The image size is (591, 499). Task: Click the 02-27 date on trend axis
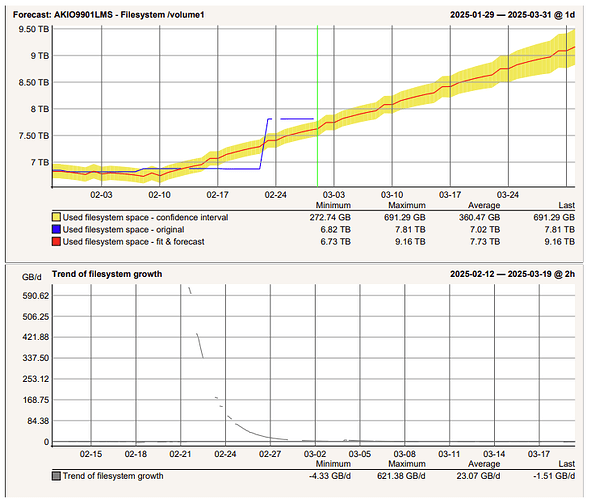pyautogui.click(x=270, y=454)
